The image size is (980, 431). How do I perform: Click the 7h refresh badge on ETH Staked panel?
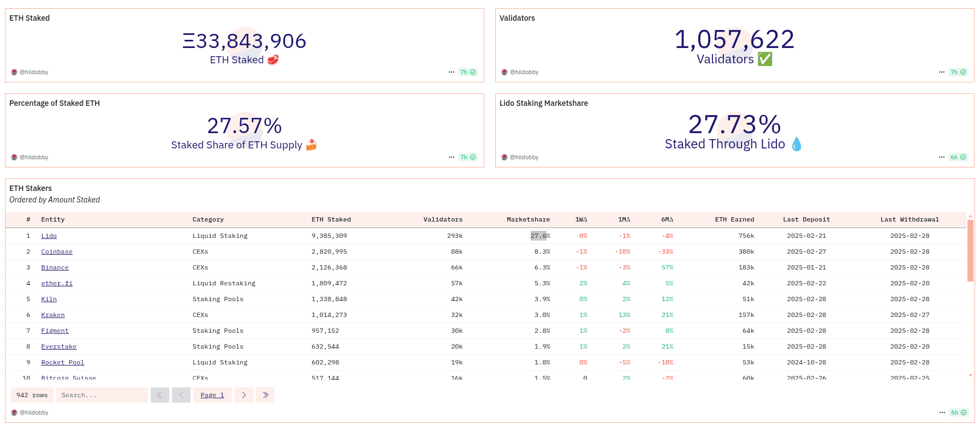click(x=468, y=72)
